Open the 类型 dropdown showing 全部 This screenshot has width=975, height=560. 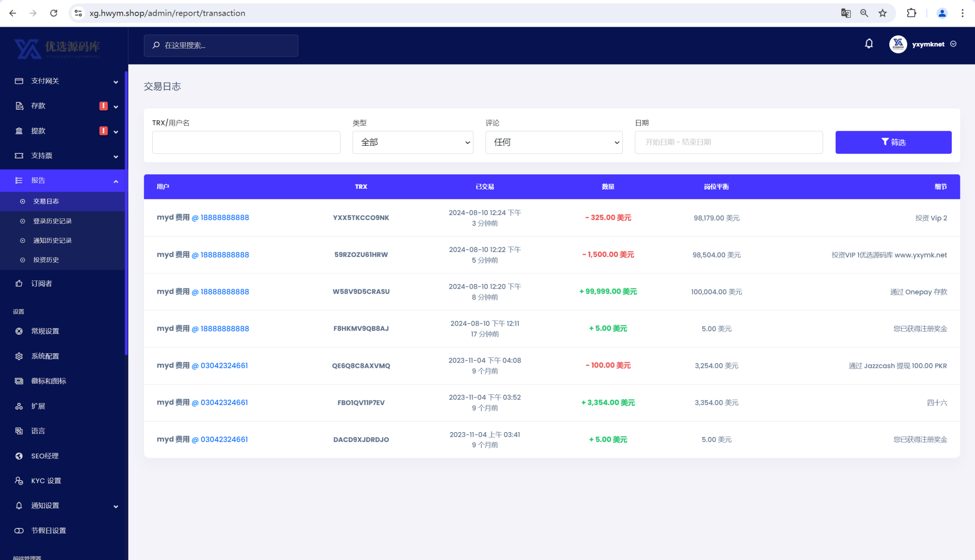point(412,142)
